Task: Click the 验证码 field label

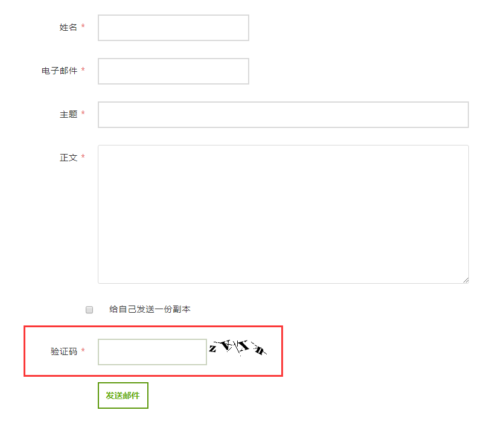Action: tap(64, 351)
